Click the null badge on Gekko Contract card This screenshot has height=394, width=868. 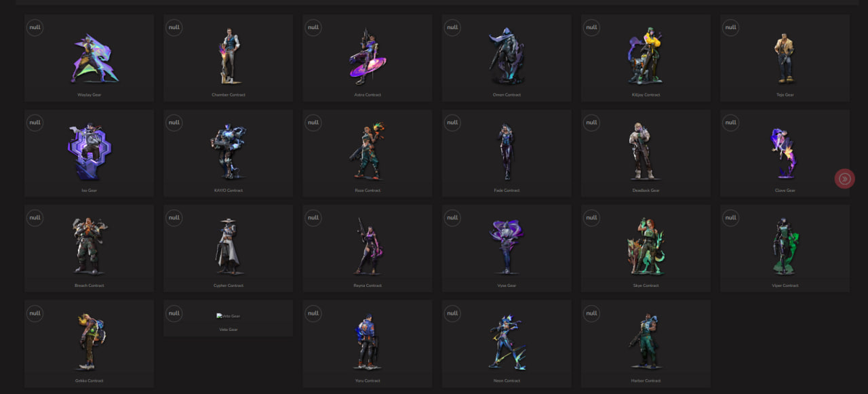click(x=35, y=313)
